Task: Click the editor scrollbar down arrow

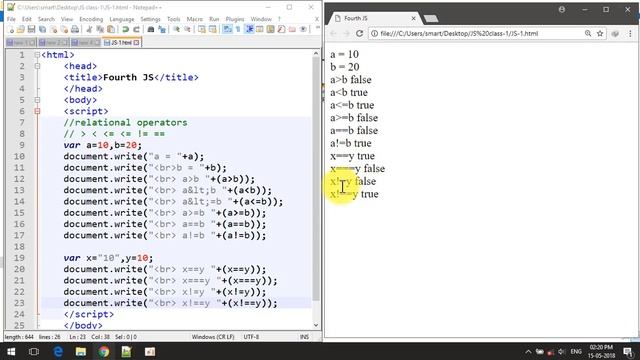Action: coord(316,325)
